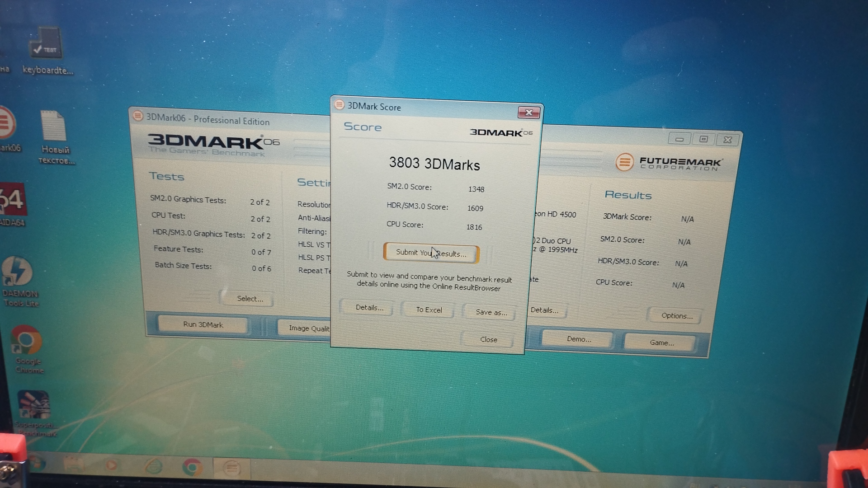Click the SM2.0 Score value 1348
This screenshot has height=488, width=868.
[476, 189]
